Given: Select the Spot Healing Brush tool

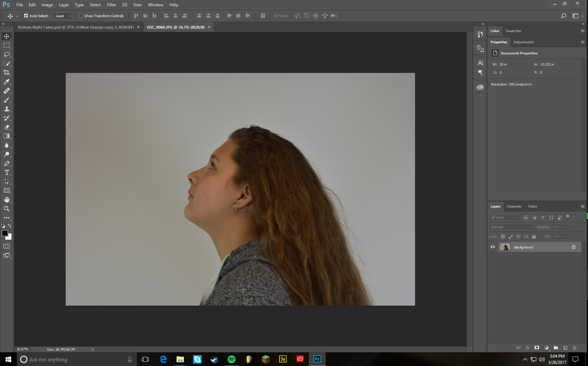Looking at the screenshot, I should tap(7, 91).
